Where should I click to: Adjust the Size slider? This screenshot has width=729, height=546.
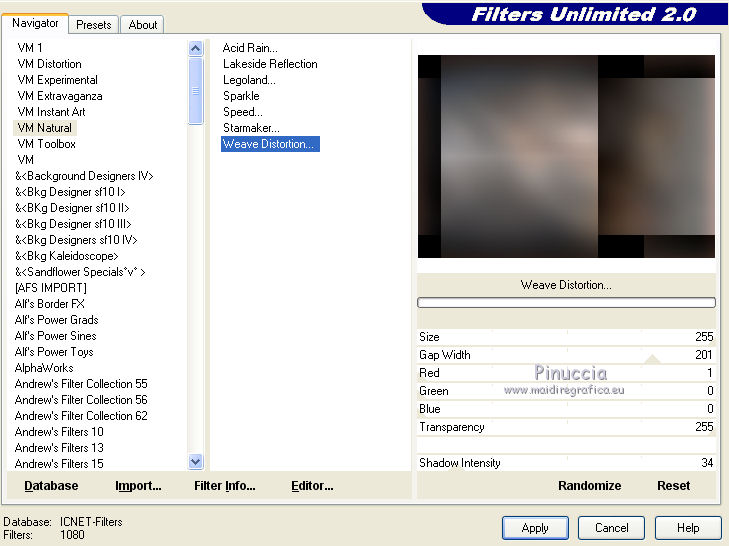pos(566,337)
